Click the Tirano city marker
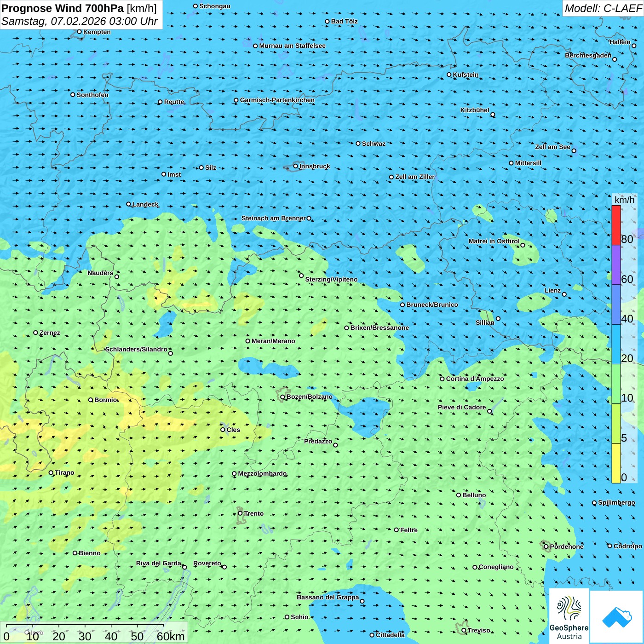 (x=51, y=472)
